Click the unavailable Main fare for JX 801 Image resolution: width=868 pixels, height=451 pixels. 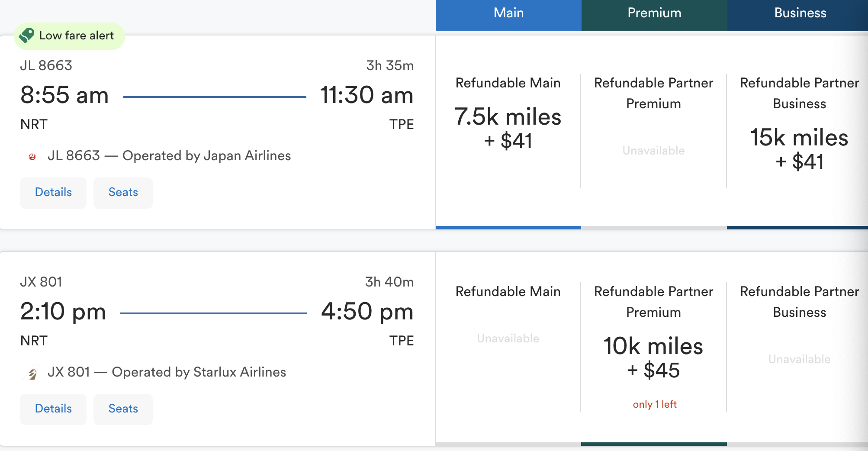point(508,338)
